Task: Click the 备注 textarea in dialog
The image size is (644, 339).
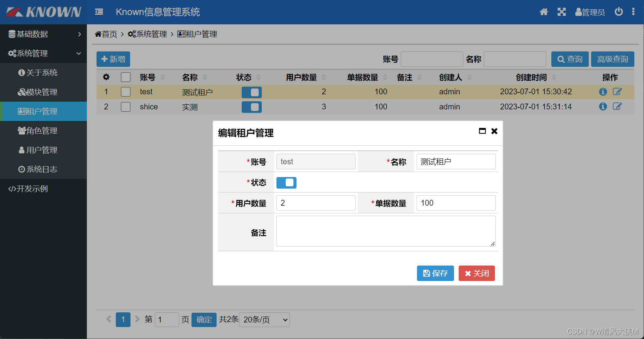Action: click(x=386, y=231)
